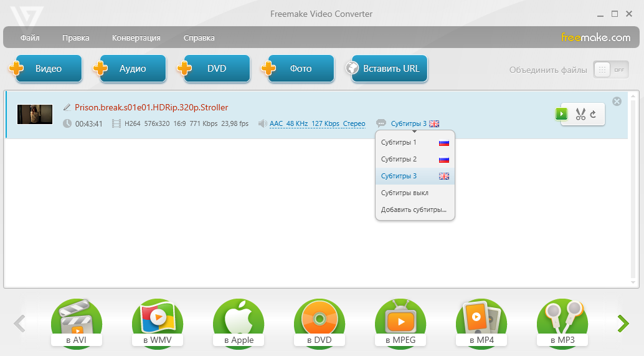This screenshot has width=644, height=356.
Task: Convert to MP3 audio
Action: point(562,323)
